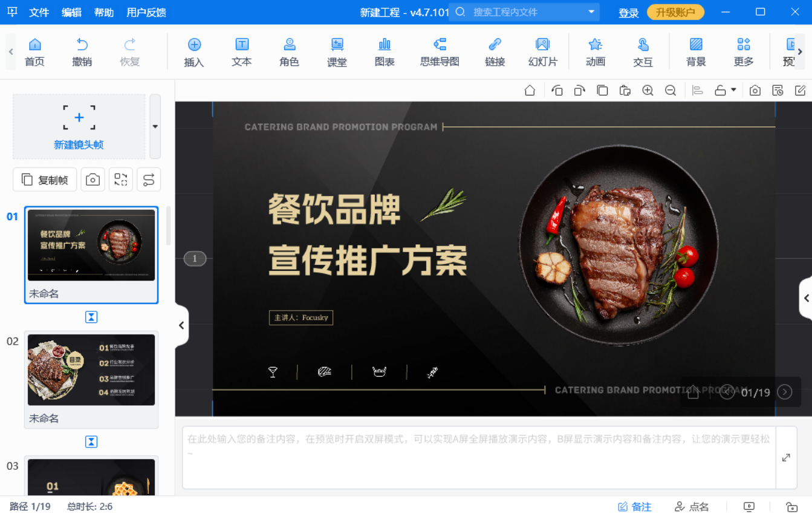
Task: Open the 背景 background tool
Action: point(696,51)
